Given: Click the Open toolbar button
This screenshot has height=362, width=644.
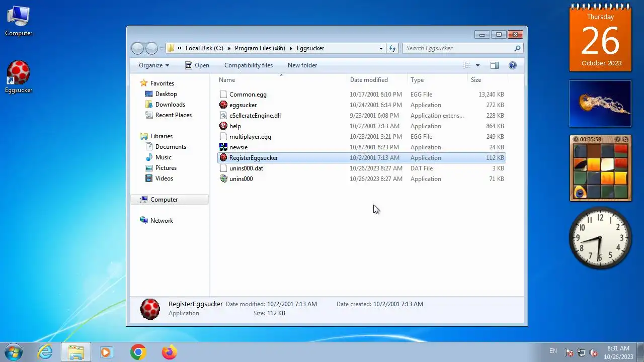Looking at the screenshot, I should click(x=197, y=65).
